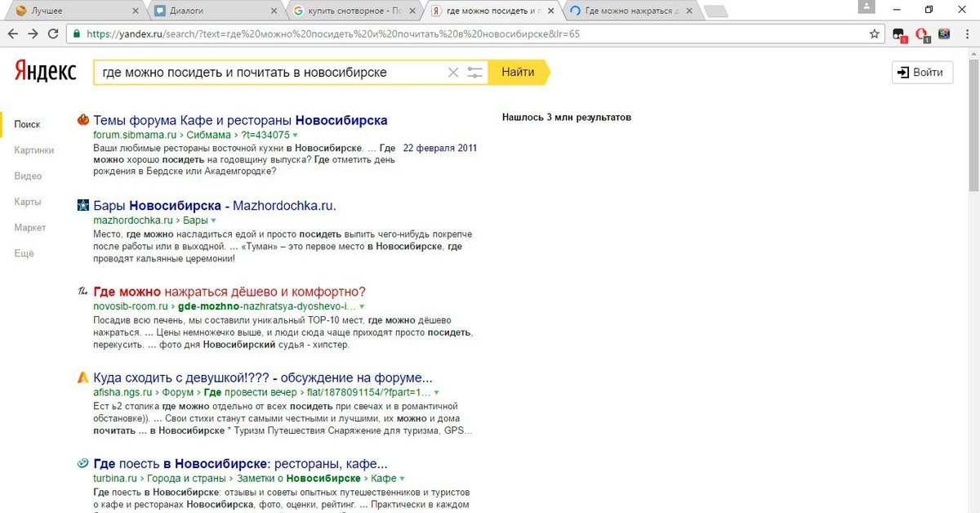Select 'Карты' in the left sidebar

coord(28,202)
